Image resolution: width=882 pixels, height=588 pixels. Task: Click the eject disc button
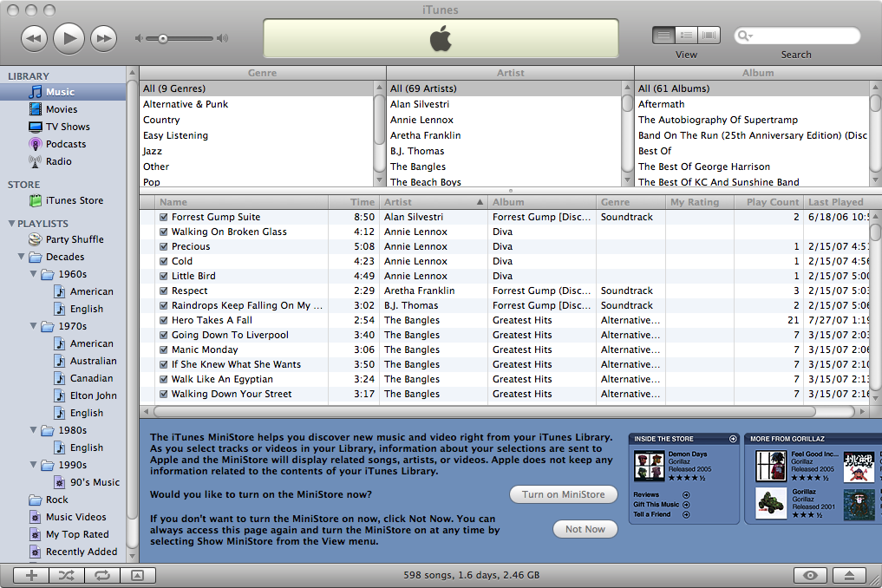(849, 575)
